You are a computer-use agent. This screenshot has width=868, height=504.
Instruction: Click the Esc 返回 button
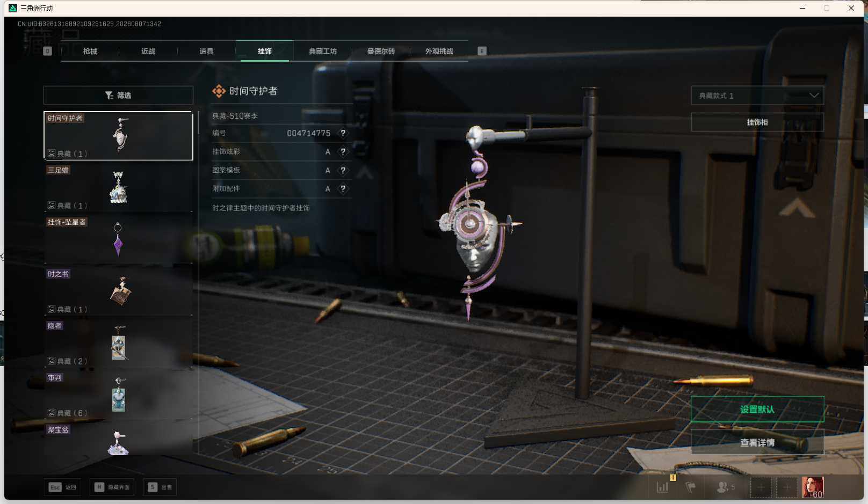coord(63,487)
